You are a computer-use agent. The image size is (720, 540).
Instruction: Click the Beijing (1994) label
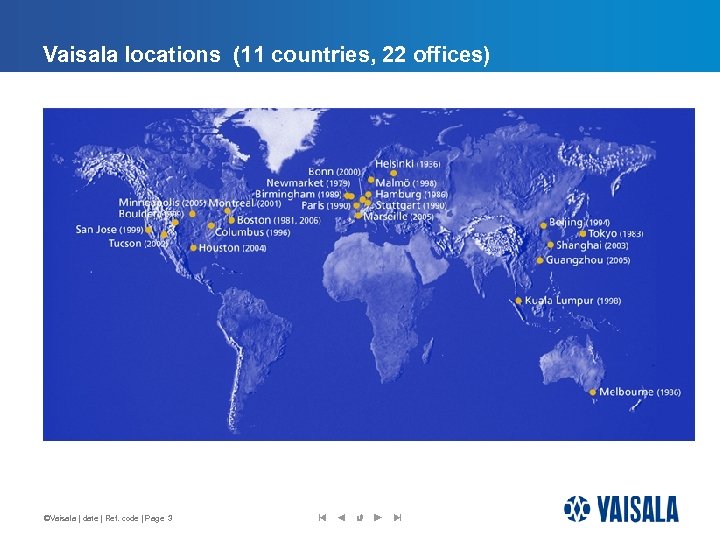click(x=579, y=222)
